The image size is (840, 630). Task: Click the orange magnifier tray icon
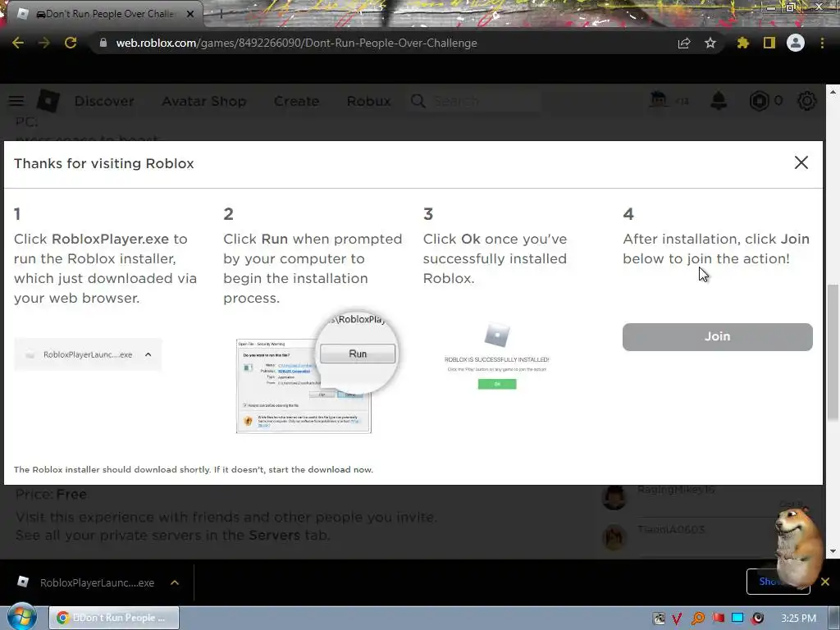click(697, 619)
